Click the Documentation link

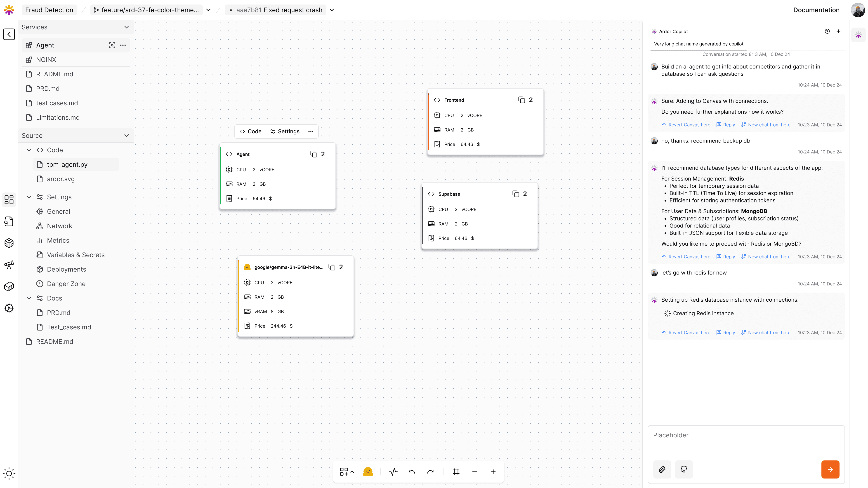(816, 10)
